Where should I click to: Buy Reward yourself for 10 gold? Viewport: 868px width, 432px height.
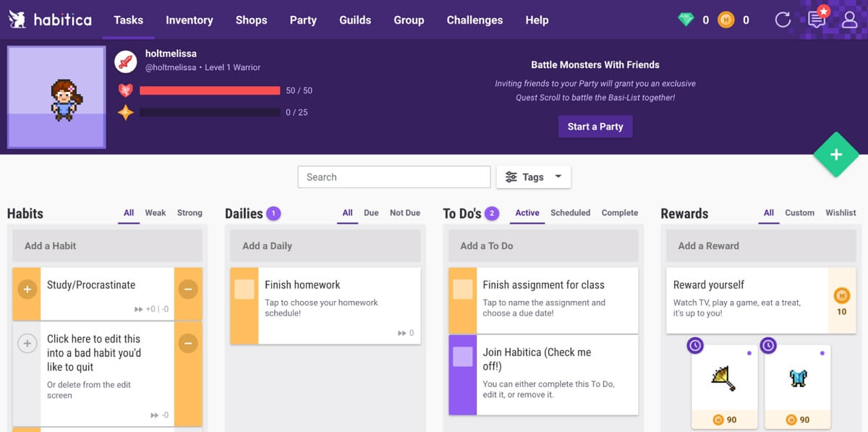(x=841, y=301)
